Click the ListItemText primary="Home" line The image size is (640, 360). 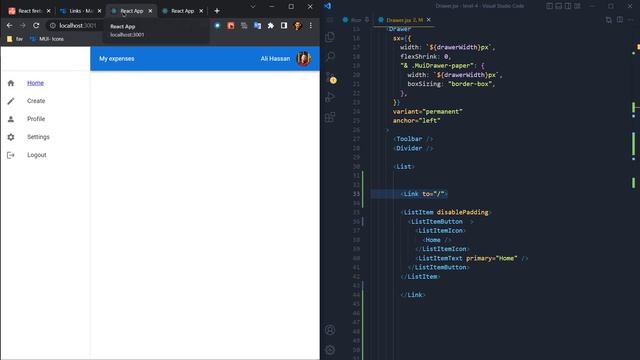pyautogui.click(x=471, y=258)
